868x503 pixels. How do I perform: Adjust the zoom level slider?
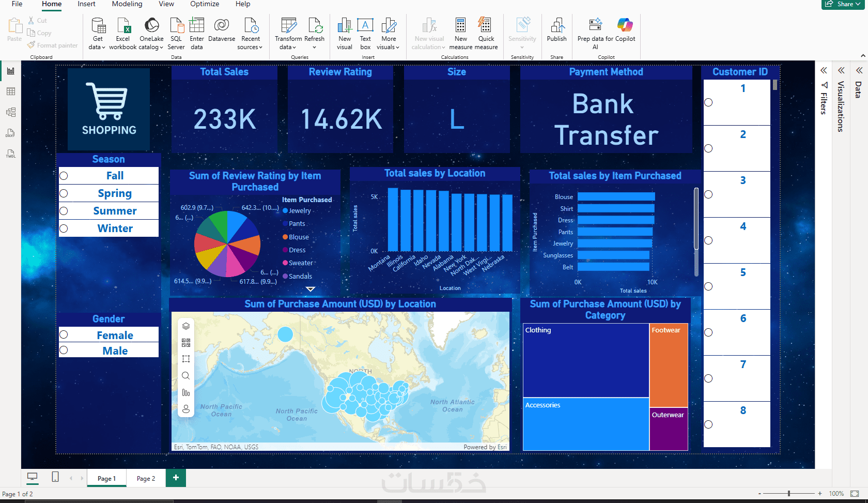point(789,494)
